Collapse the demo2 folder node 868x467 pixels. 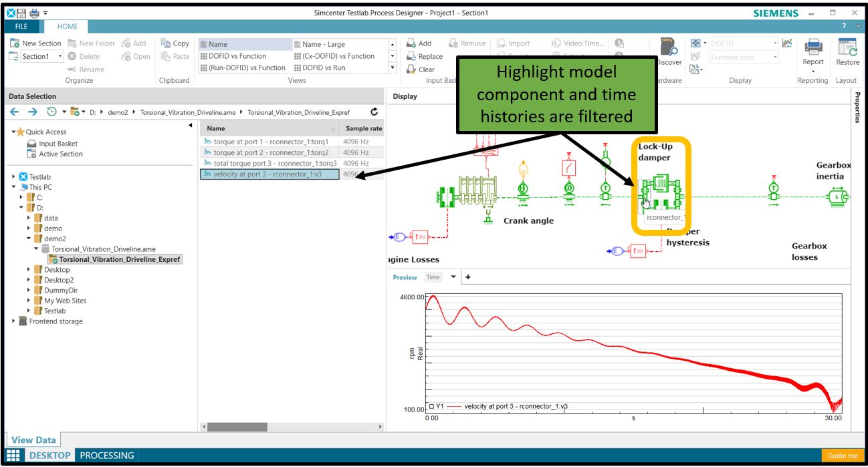point(29,239)
